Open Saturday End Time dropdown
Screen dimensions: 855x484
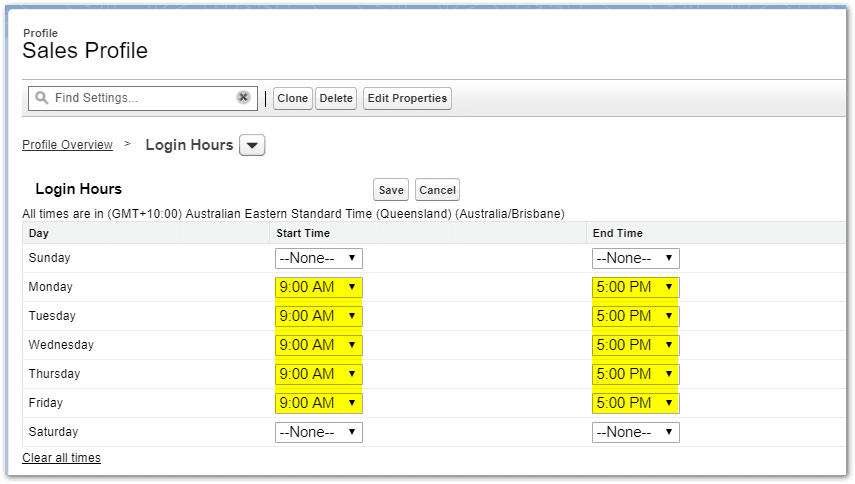pos(636,432)
